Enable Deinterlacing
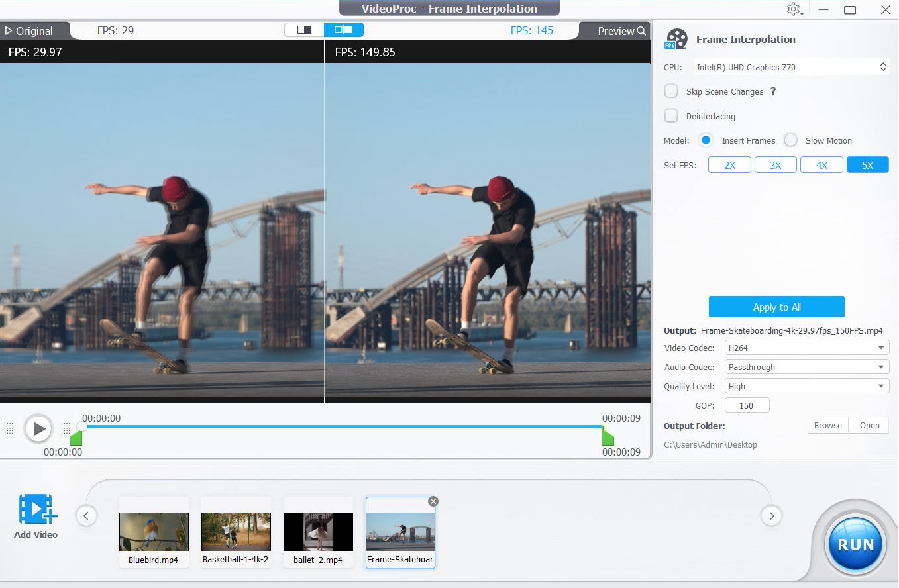Viewport: 899px width, 588px height. coord(670,115)
